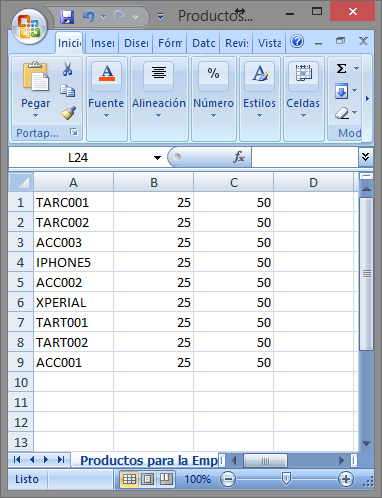This screenshot has width=382, height=498.
Task: Click the Name Box showing L24
Action: click(78, 157)
